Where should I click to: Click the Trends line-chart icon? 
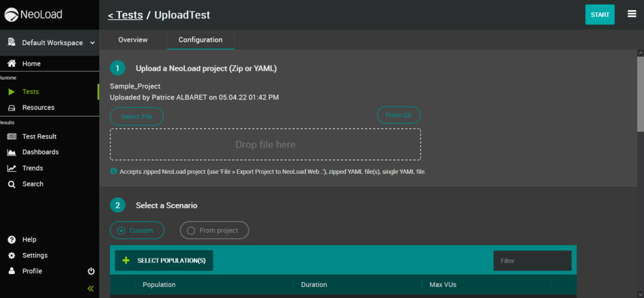tap(11, 168)
